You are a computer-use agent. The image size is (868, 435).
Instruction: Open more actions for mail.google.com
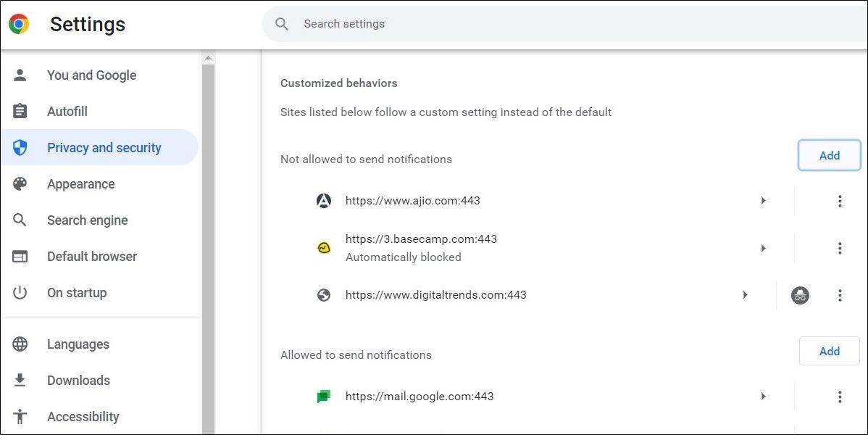click(840, 397)
